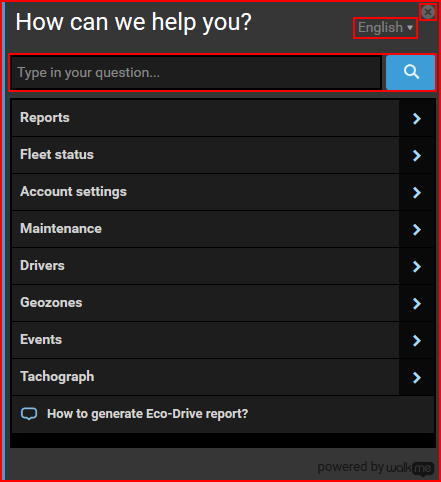This screenshot has height=482, width=441.
Task: Close the help panel with X icon
Action: point(428,12)
